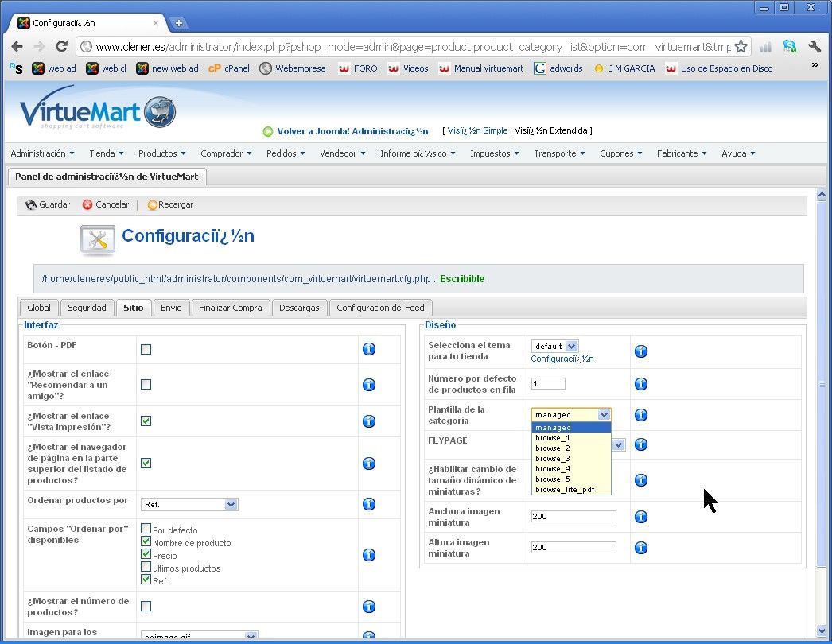Image resolution: width=832 pixels, height=644 pixels.
Task: Click info icon for Mostrar el número de productos
Action: coord(369,607)
